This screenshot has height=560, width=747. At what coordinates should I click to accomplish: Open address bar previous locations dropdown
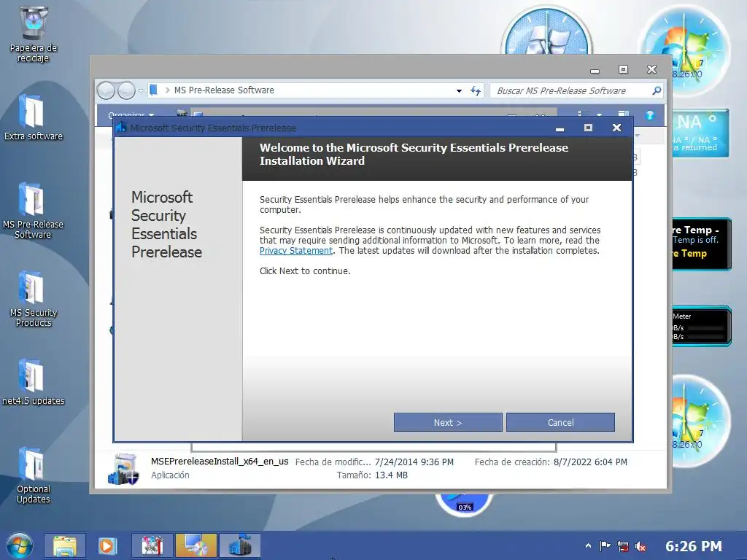pos(459,90)
